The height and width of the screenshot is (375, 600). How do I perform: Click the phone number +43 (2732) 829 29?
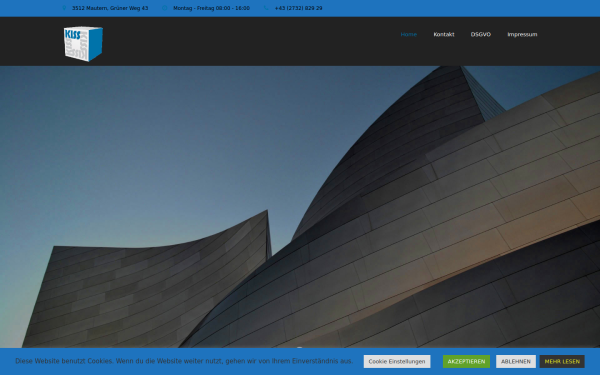[x=298, y=8]
